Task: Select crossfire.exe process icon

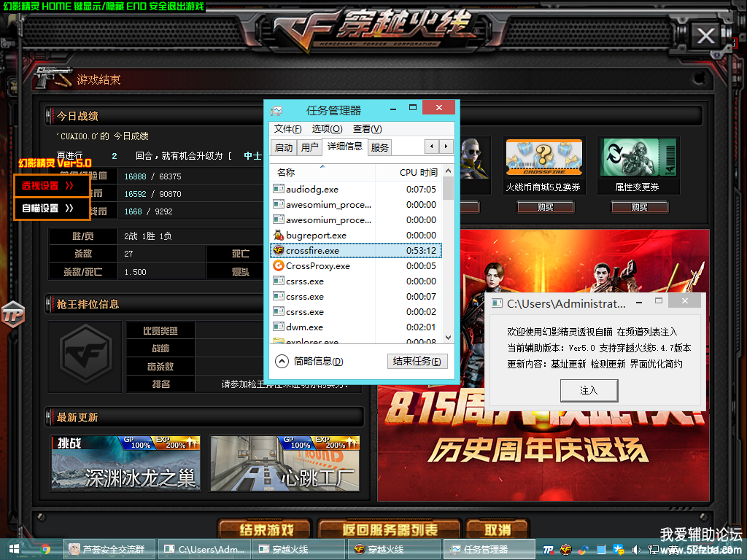Action: 278,250
